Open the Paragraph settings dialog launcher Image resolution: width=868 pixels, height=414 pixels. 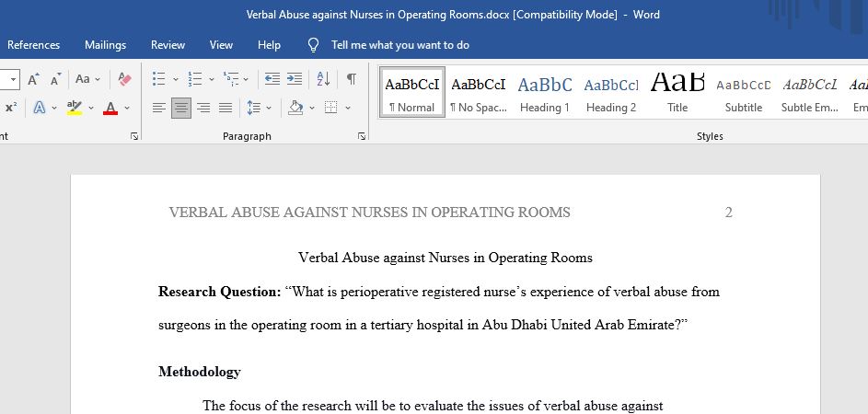(362, 136)
